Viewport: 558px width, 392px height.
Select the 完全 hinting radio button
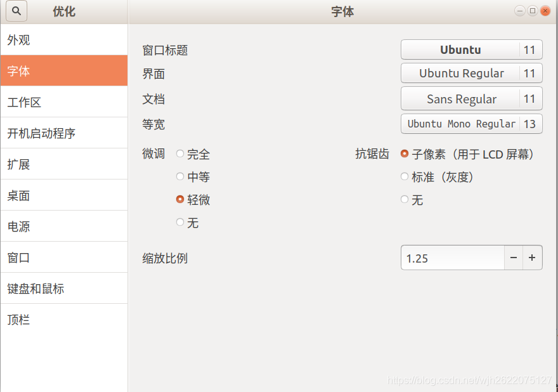click(x=181, y=154)
